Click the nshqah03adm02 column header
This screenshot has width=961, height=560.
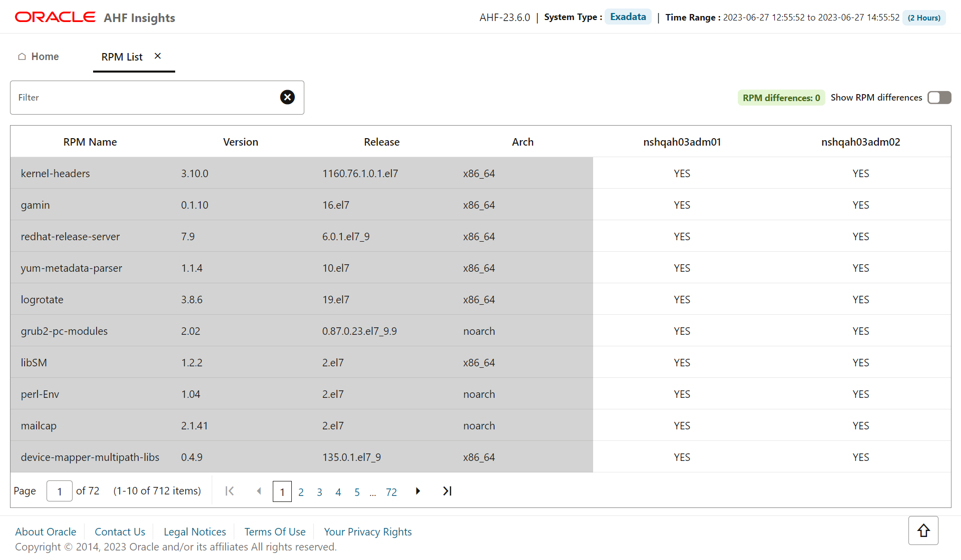860,142
